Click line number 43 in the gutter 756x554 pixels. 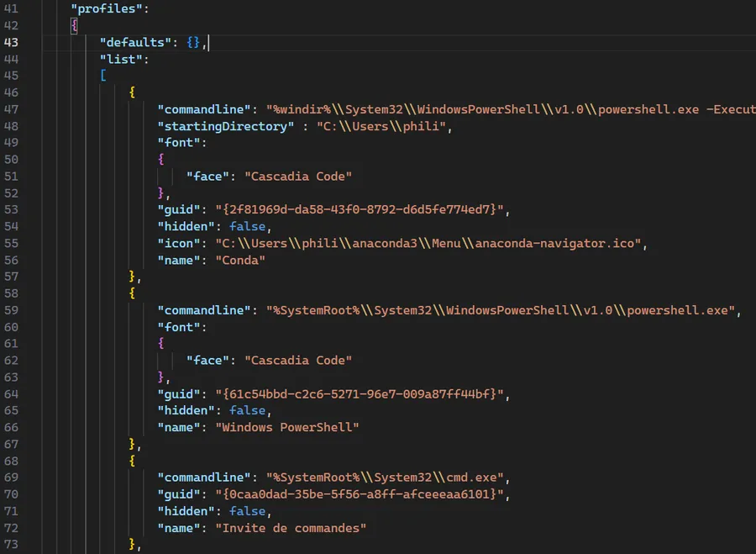(x=11, y=42)
